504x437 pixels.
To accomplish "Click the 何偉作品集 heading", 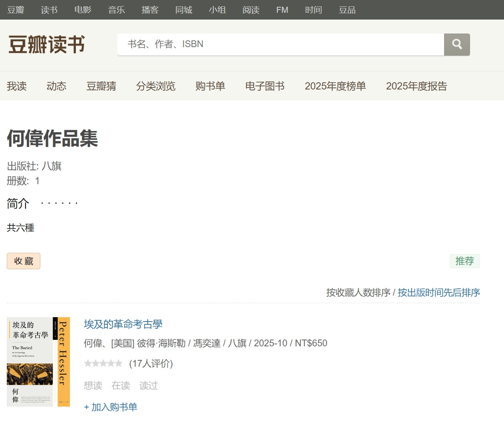I will pos(52,139).
